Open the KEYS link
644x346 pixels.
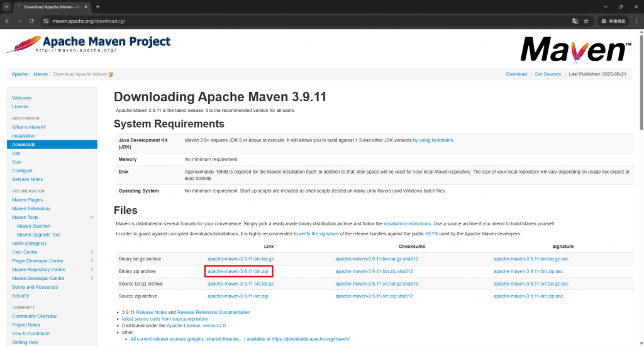point(431,233)
